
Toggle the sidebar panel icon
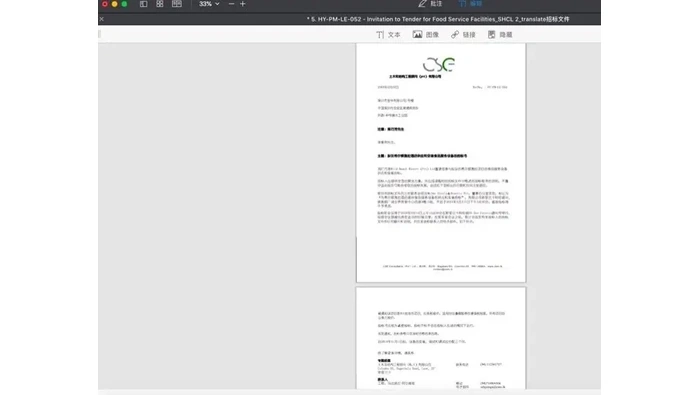143,4
